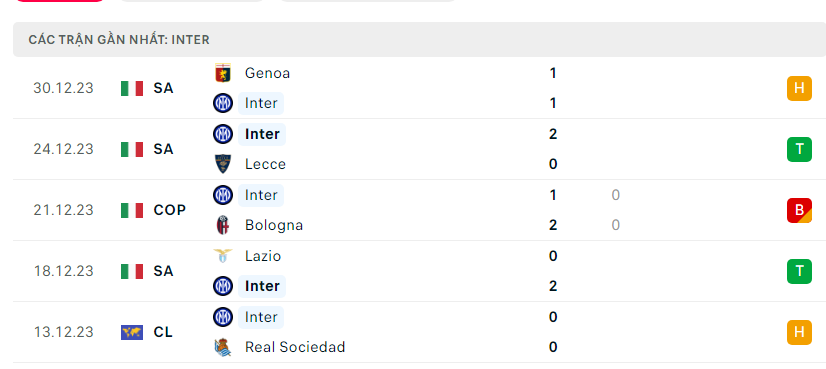826x369 pixels.
Task: Click orange H badge for Real Sociedad match
Action: [799, 332]
